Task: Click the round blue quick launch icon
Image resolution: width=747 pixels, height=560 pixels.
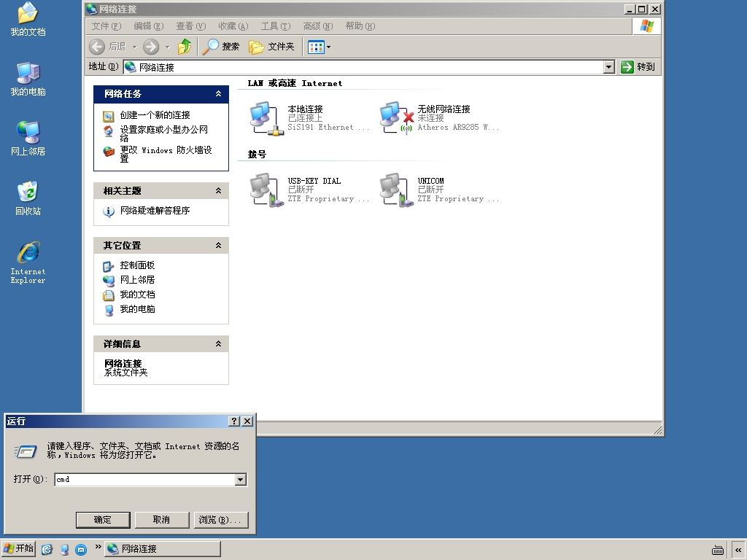Action: pyautogui.click(x=81, y=549)
